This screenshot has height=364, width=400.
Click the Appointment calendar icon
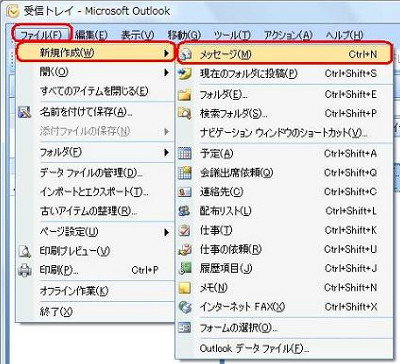(184, 153)
